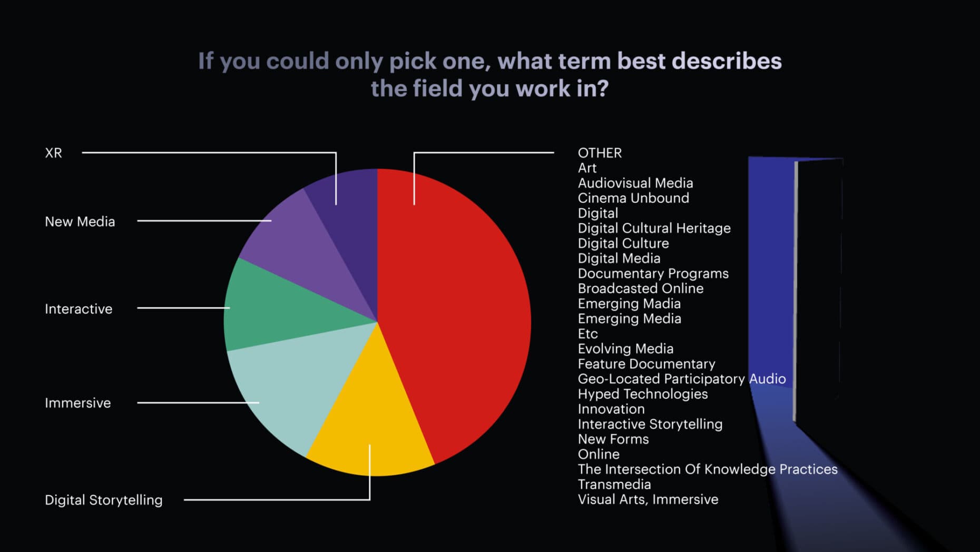Click the XR label text
Viewport: 980px width, 552px height.
(x=53, y=153)
